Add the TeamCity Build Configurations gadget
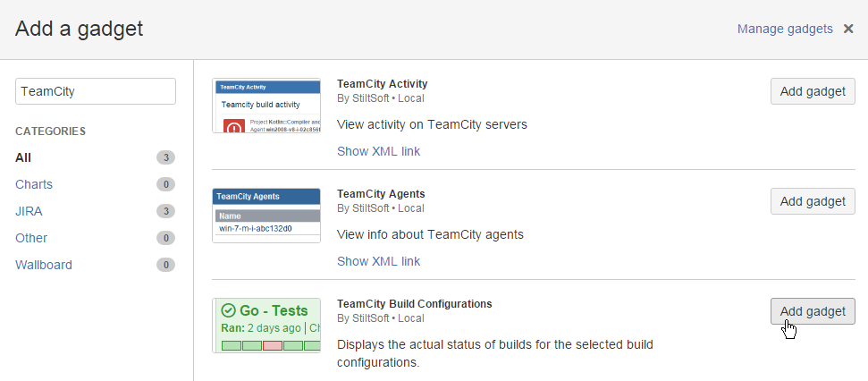 point(812,311)
